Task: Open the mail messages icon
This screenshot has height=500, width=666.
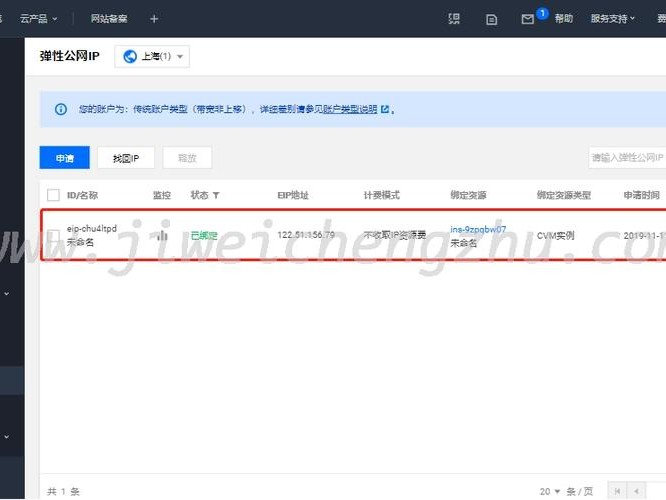Action: 528,19
